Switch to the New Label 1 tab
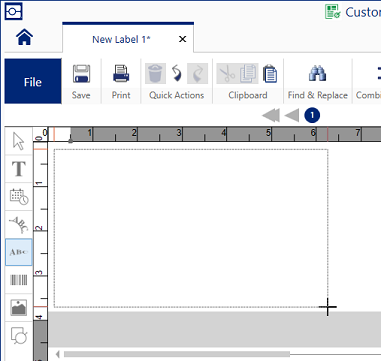This screenshot has height=361, width=381. point(121,39)
